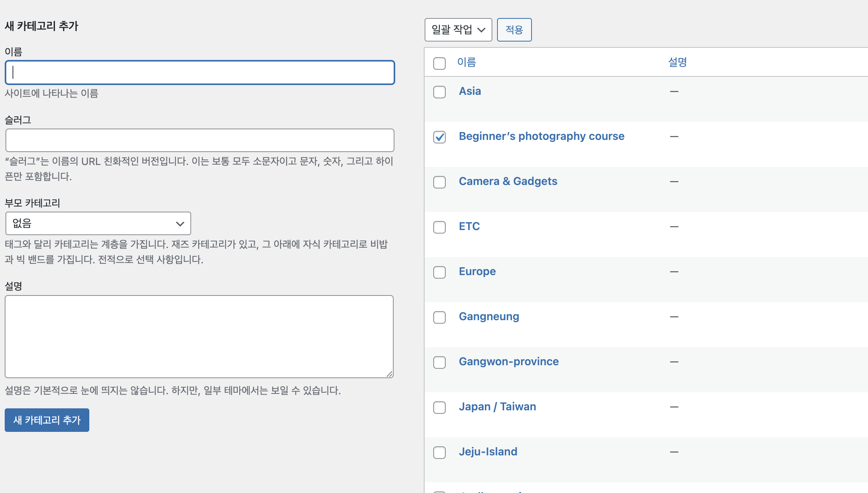Image resolution: width=868 pixels, height=493 pixels.
Task: Sort table by 설명 column header
Action: pos(677,62)
